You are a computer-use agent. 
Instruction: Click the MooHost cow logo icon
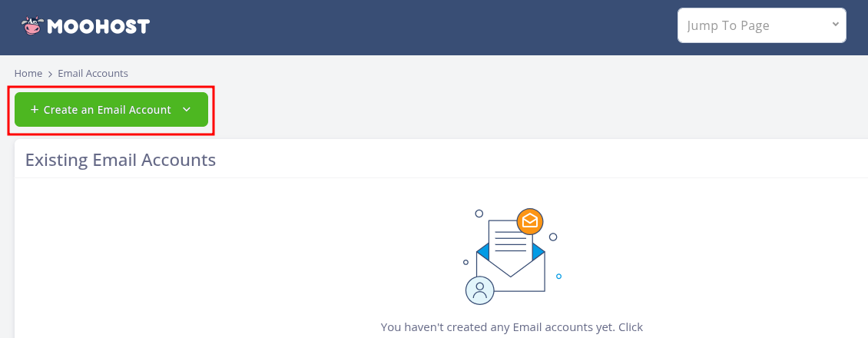(31, 26)
